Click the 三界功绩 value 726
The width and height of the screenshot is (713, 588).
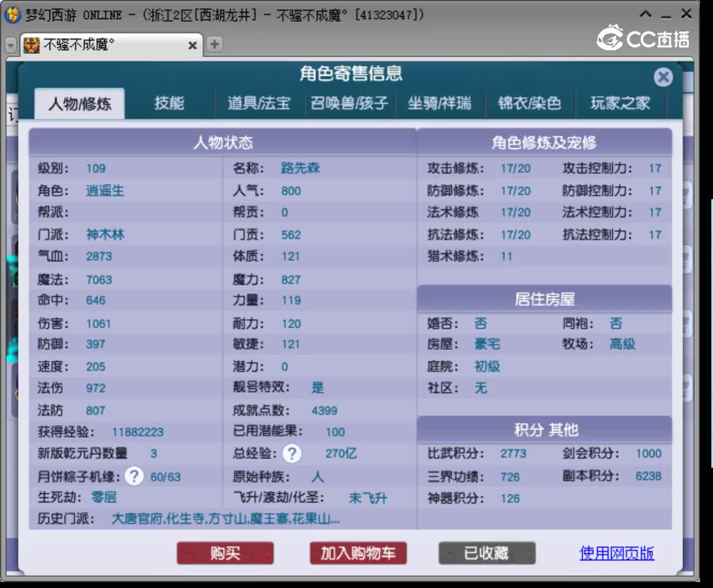coord(510,477)
